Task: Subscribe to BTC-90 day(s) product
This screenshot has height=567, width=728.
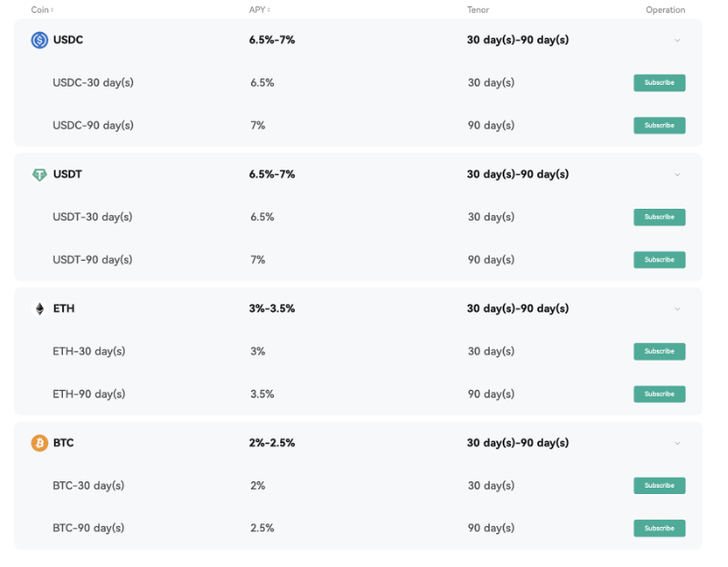Action: click(659, 528)
